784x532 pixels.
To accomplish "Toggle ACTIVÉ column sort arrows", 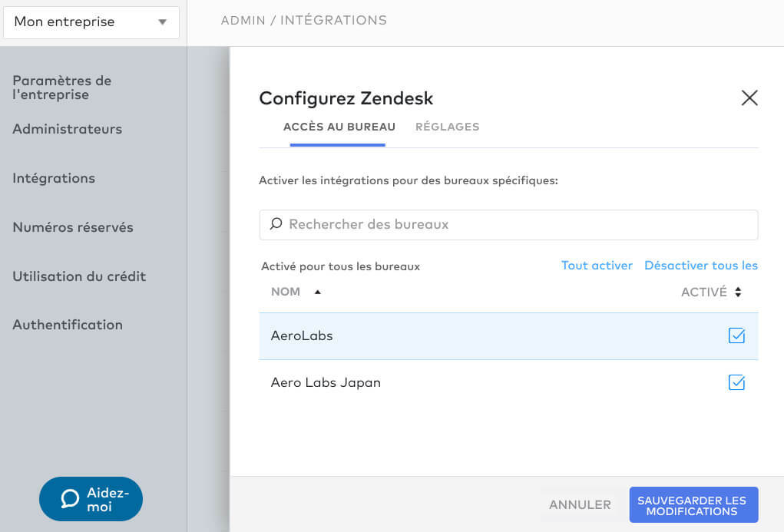I will click(738, 292).
